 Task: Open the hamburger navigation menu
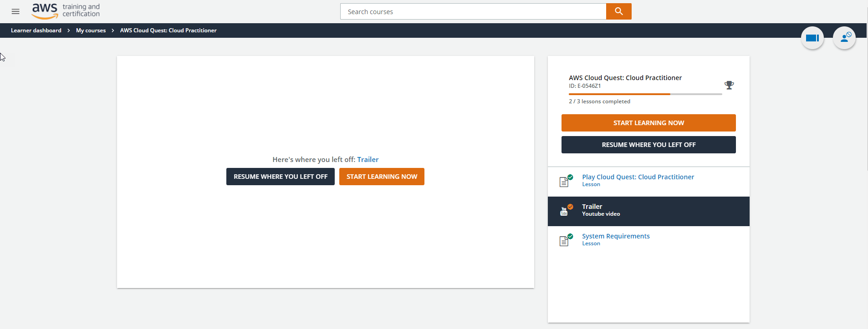[15, 11]
